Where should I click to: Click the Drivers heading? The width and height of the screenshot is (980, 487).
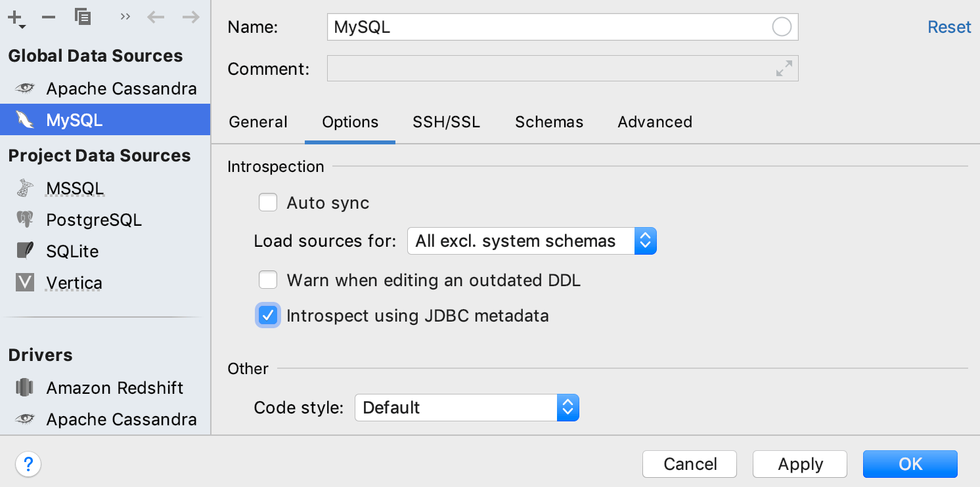click(x=40, y=355)
